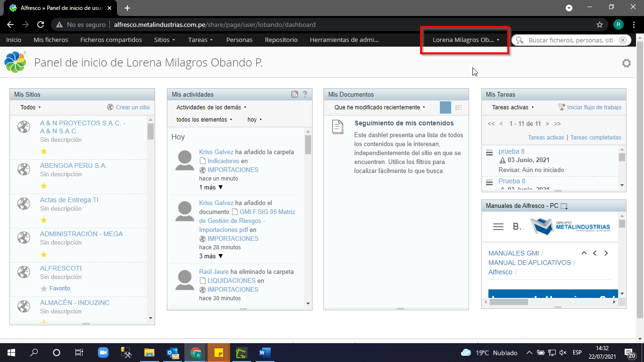The image size is (644, 362).
Task: Subscribe to Mis actividades RSS feed
Action: (295, 94)
